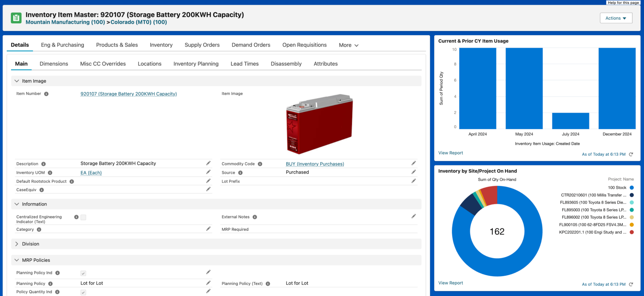Edit the Commodity Code field via pencil icon
Viewport: 644px width, 296px height.
click(x=414, y=163)
